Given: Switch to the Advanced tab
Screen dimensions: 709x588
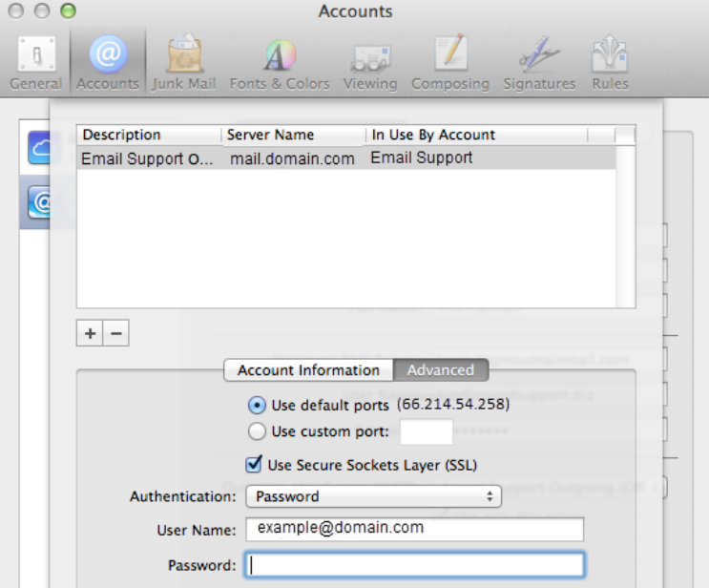Looking at the screenshot, I should (440, 370).
